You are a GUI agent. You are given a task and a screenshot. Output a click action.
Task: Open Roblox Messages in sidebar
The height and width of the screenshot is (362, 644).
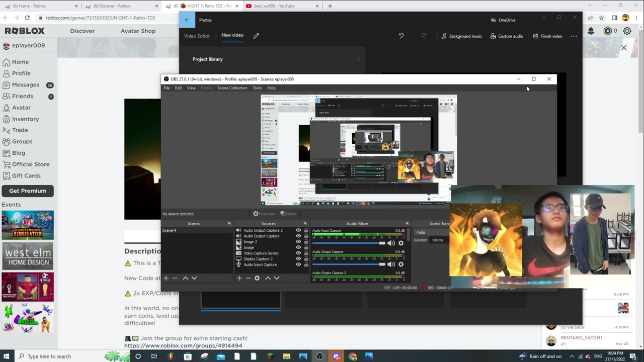tap(26, 84)
